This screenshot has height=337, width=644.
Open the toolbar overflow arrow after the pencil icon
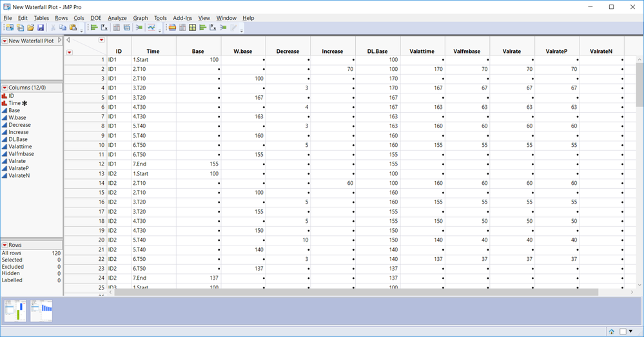coord(242,30)
